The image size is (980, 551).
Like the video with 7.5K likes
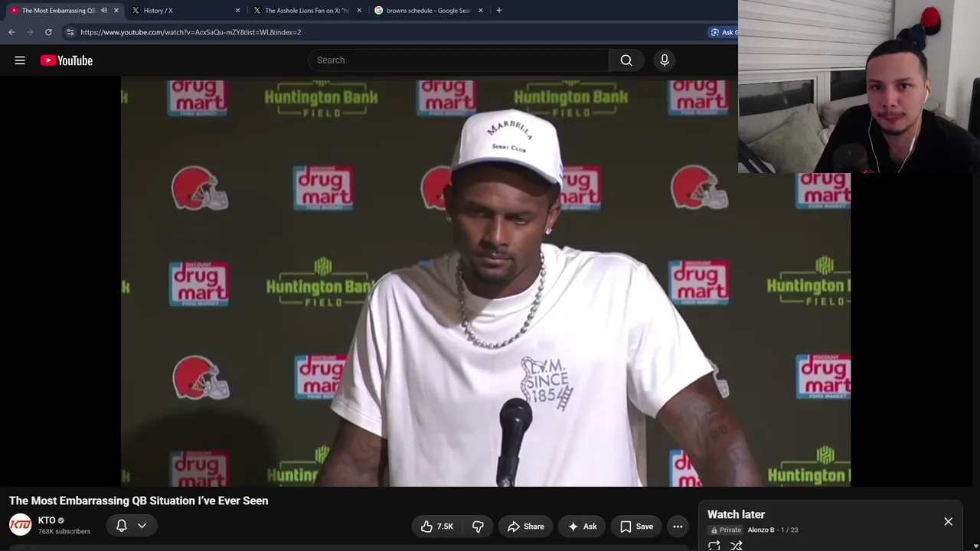click(436, 527)
